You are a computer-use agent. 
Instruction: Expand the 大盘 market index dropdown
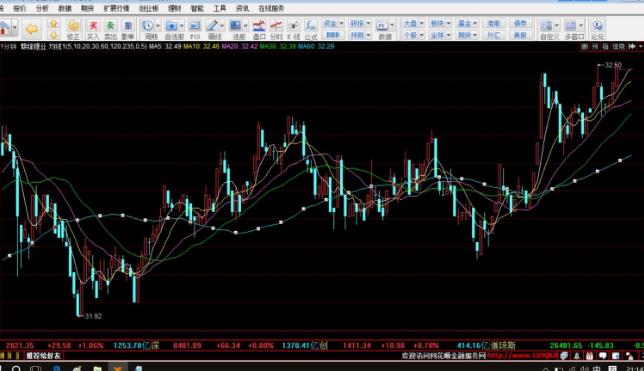click(413, 23)
